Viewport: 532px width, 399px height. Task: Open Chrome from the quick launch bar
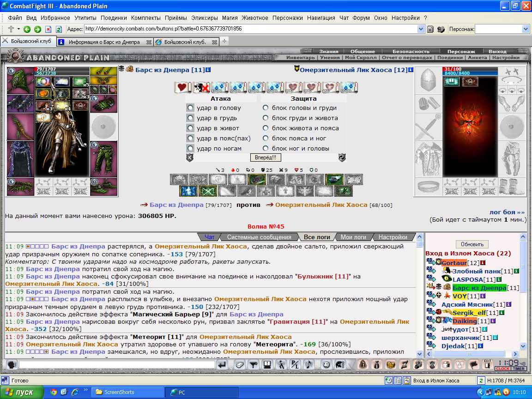pos(53,392)
